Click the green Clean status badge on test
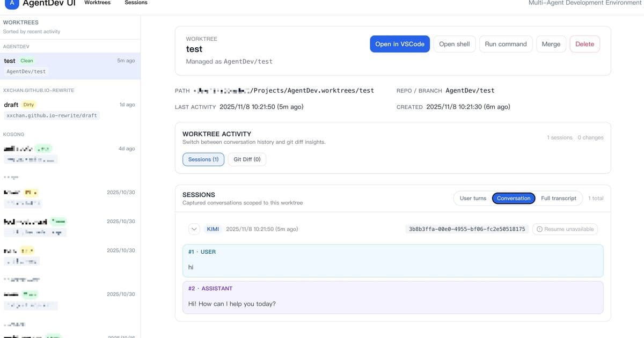Viewport: 644px width, 338px height. pos(27,60)
